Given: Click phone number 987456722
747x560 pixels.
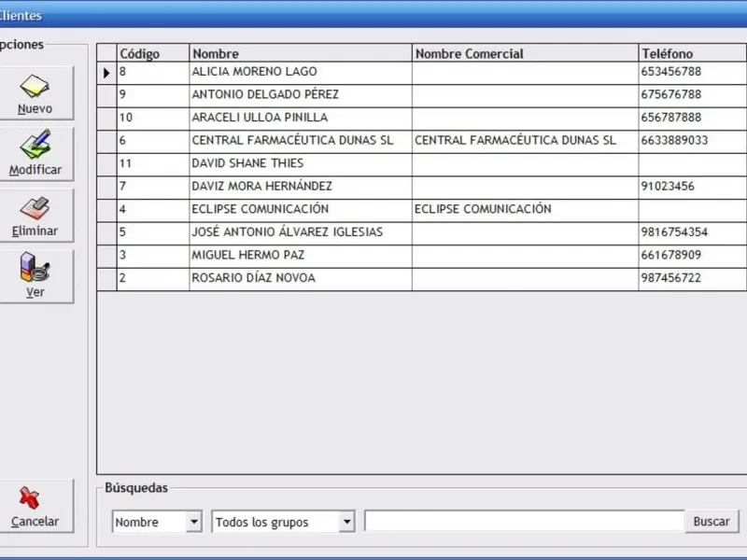Looking at the screenshot, I should [x=670, y=277].
